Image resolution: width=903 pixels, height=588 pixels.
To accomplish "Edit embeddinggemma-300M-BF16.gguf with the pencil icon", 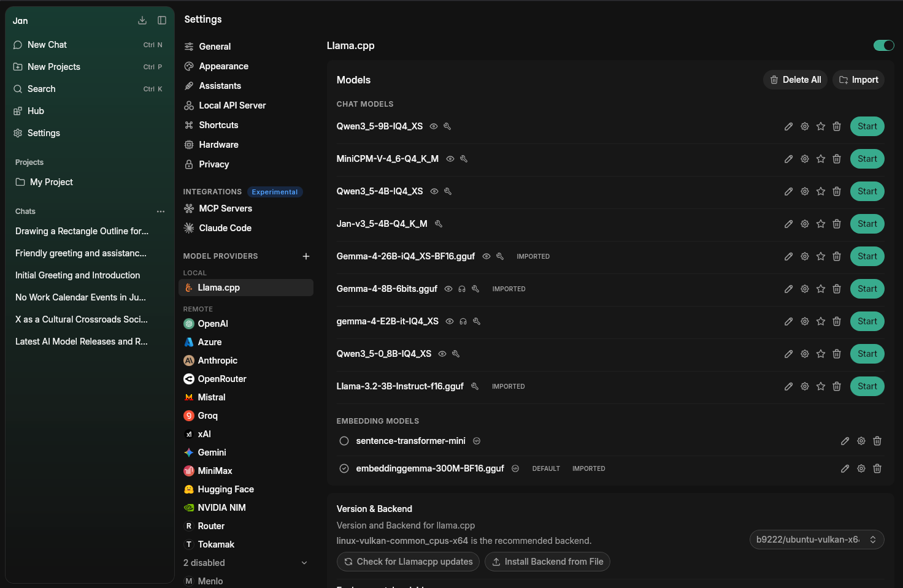I will pos(845,468).
